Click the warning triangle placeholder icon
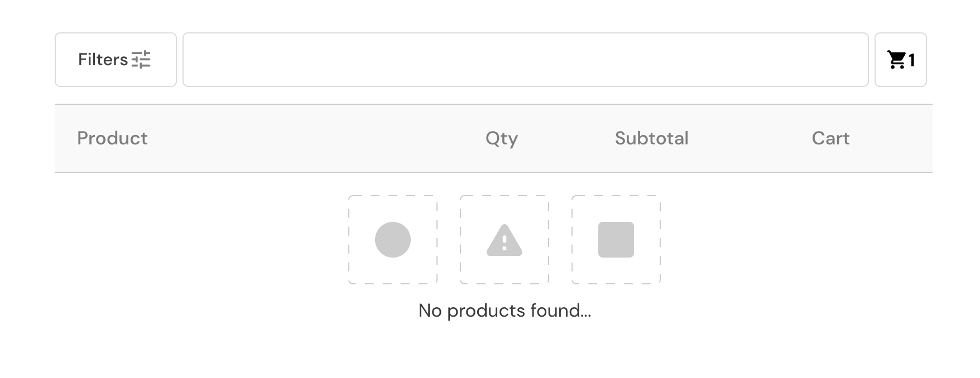This screenshot has height=378, width=980. point(505,240)
